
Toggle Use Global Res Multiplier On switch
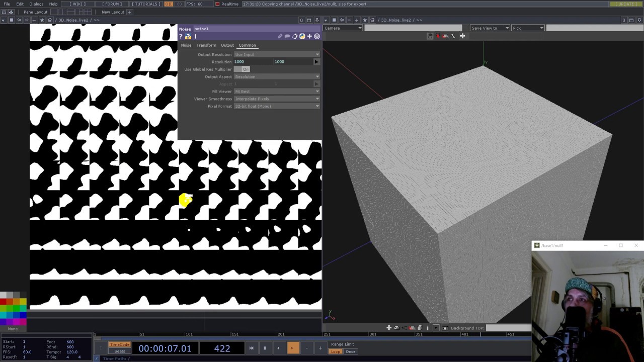pyautogui.click(x=242, y=69)
